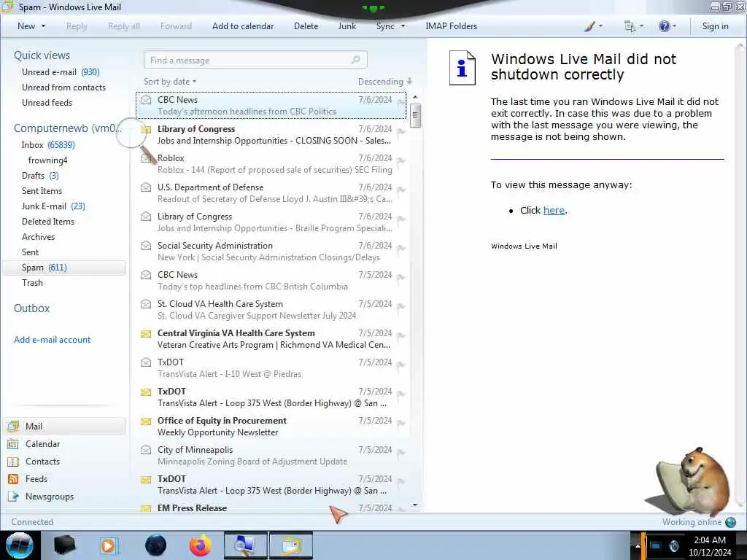
Task: Open IMAP Folders from toolbar
Action: pos(451,26)
